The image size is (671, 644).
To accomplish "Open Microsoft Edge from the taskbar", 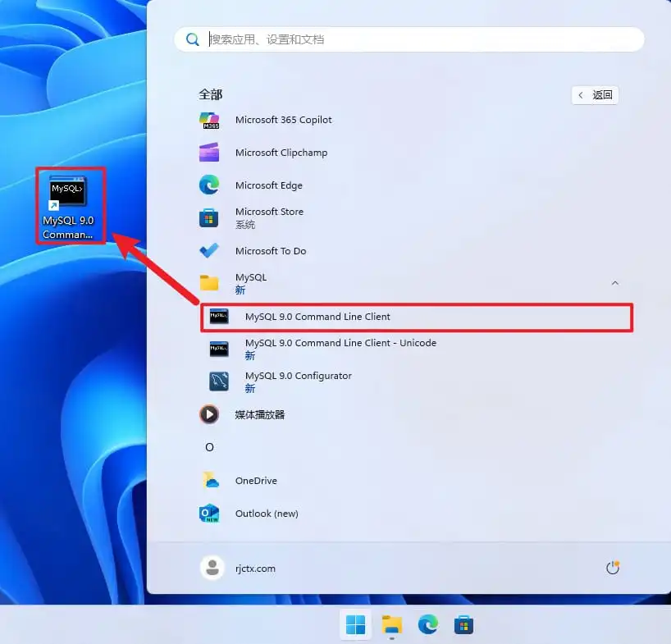I will tap(428, 624).
